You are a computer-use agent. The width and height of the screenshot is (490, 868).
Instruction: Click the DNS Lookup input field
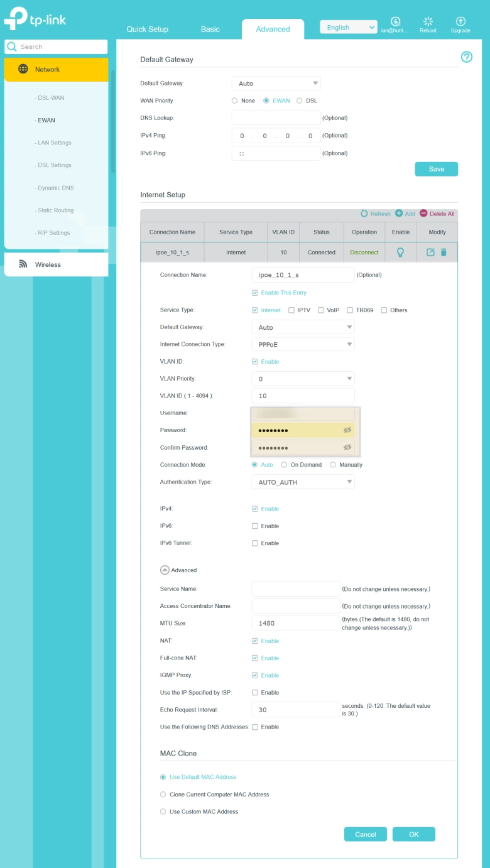276,118
